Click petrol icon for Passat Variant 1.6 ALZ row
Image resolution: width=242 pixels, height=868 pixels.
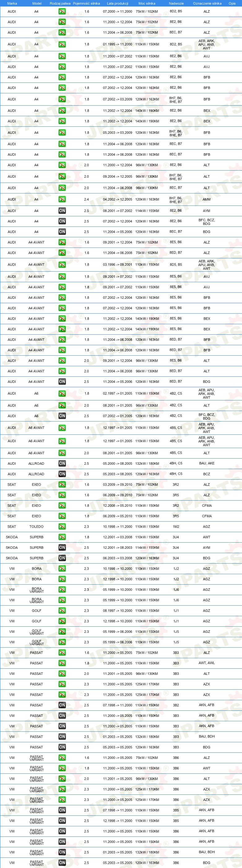click(x=62, y=757)
